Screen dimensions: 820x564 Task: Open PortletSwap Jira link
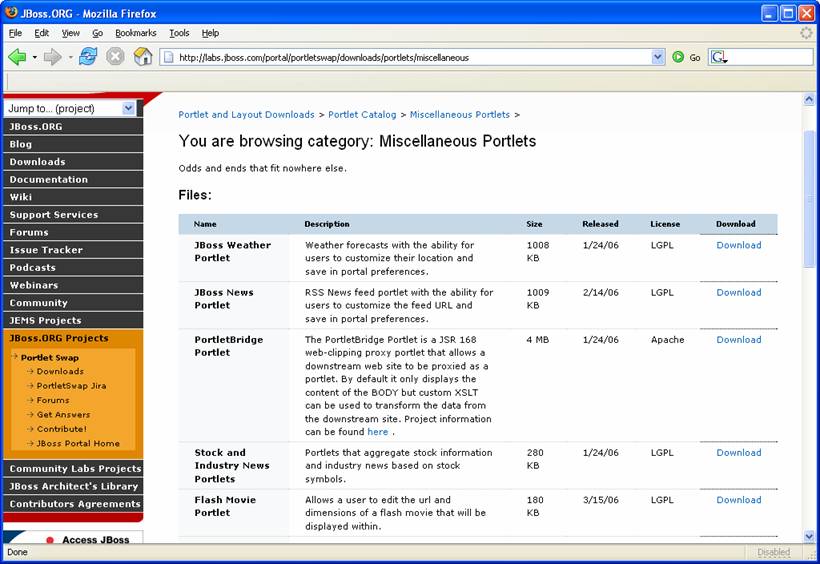(x=71, y=386)
